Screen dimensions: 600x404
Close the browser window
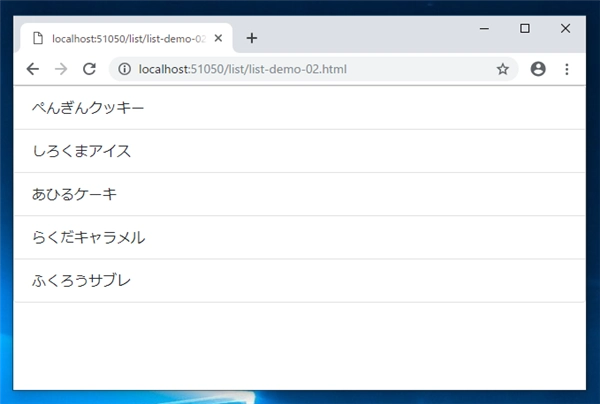tap(565, 28)
